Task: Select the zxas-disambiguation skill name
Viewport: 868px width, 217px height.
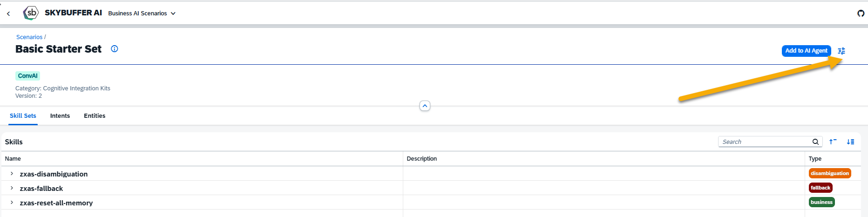Action: (54, 174)
